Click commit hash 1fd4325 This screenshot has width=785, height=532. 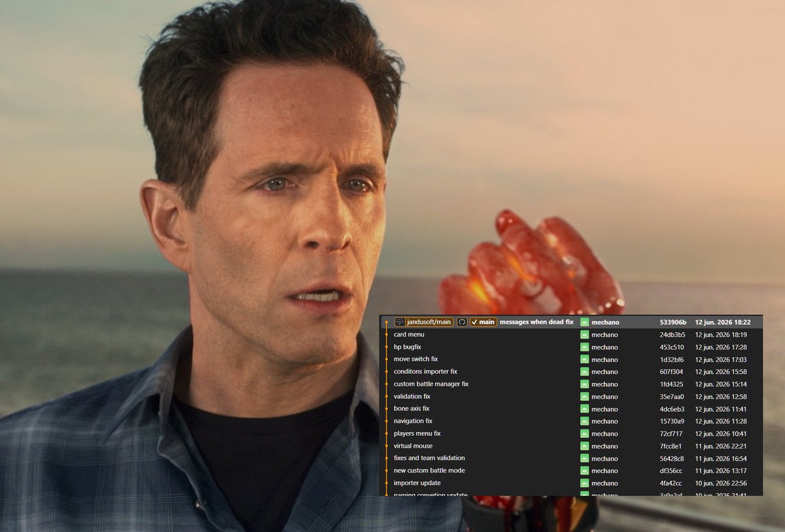pos(671,384)
